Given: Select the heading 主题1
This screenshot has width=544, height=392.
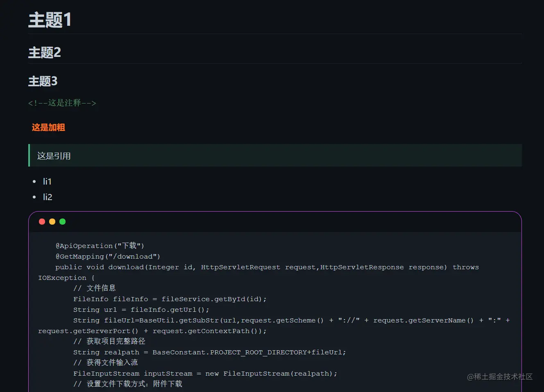Looking at the screenshot, I should tap(50, 20).
